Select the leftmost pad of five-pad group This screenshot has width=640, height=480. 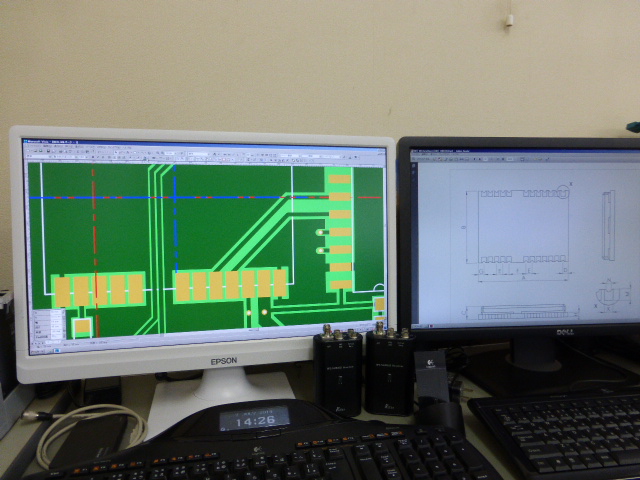pyautogui.click(x=62, y=291)
